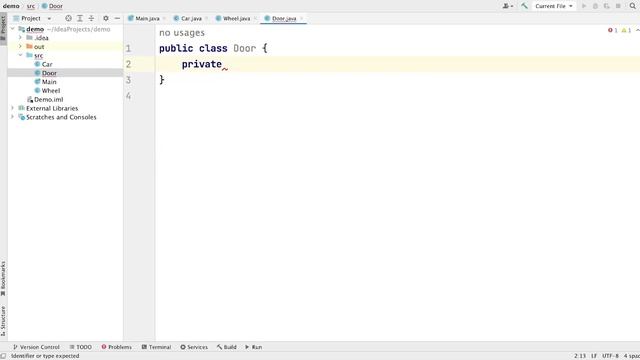
Task: Click the no usages hint above class
Action: 182,33
